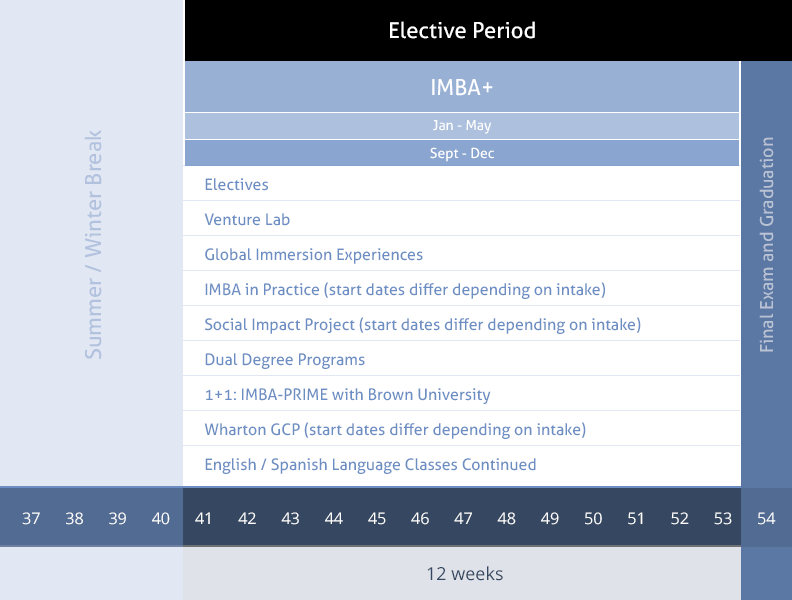
Task: Open IMBA in Practice link
Action: point(405,289)
